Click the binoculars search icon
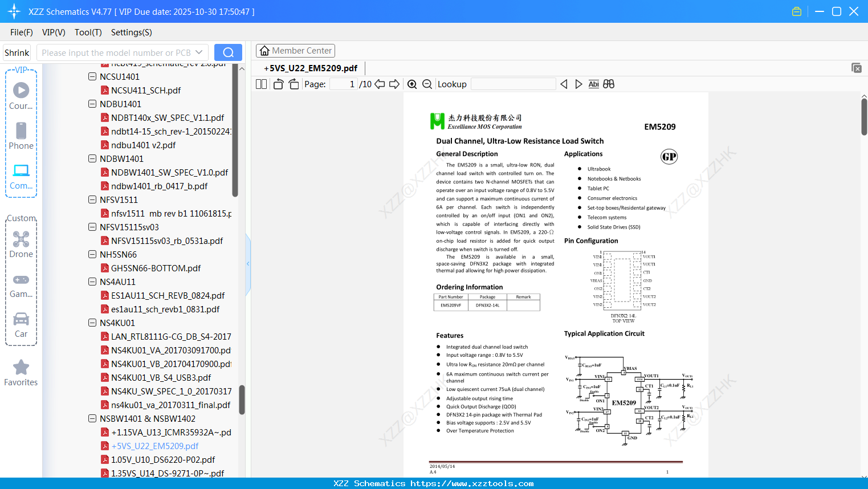Viewport: 868px width, 489px height. click(609, 84)
